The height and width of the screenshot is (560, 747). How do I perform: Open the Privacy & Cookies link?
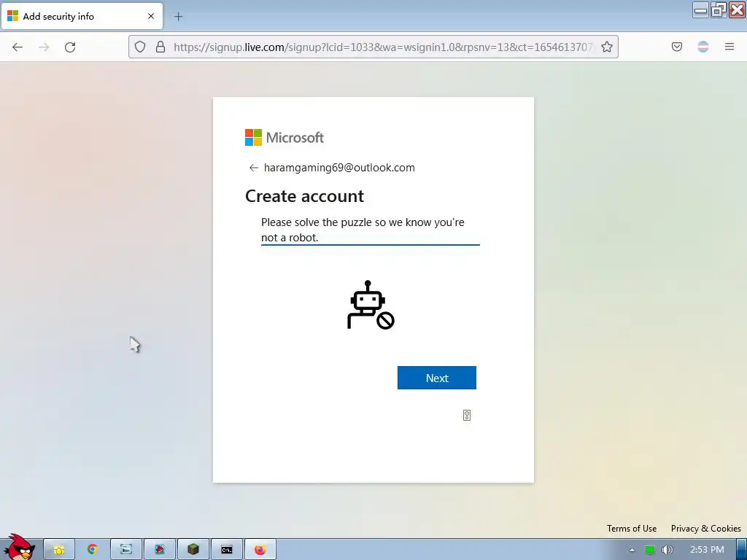(706, 529)
